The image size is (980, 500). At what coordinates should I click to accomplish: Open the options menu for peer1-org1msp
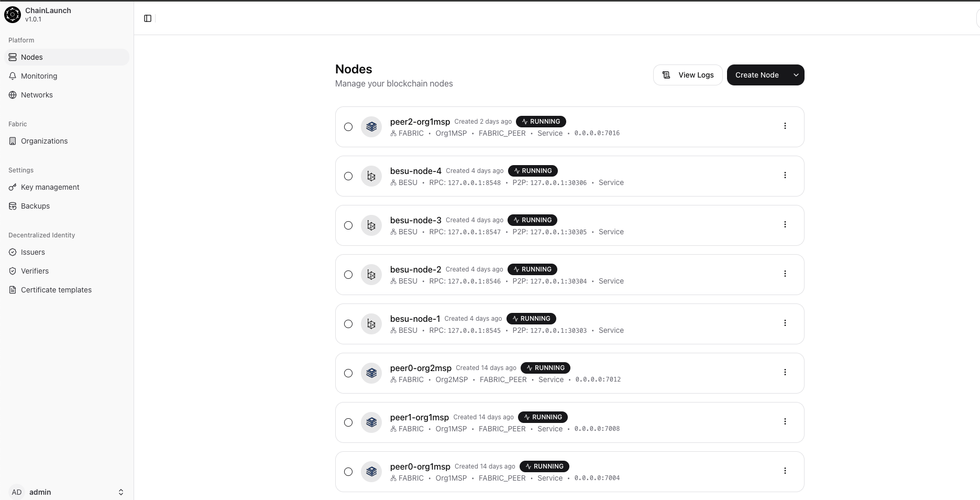tap(785, 421)
